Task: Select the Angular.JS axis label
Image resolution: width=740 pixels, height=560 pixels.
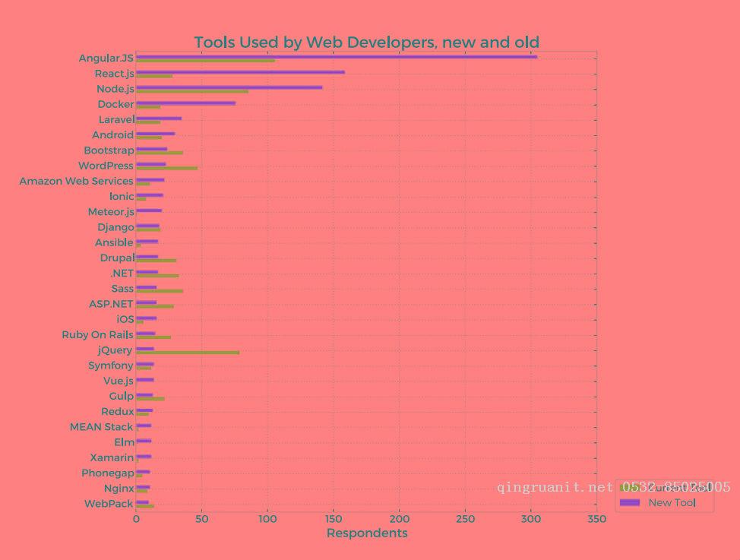Action: [106, 58]
